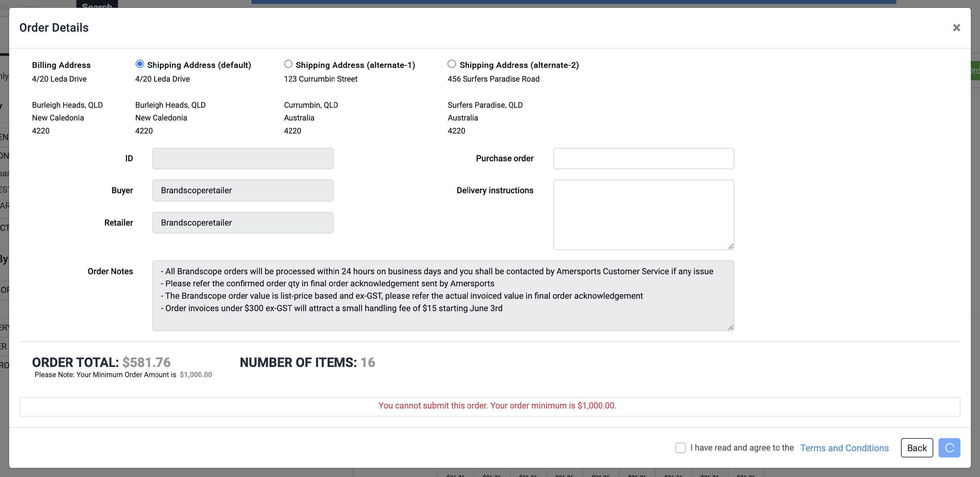Click 'Currumbin, QLD' text
980x477 pixels.
(x=311, y=105)
